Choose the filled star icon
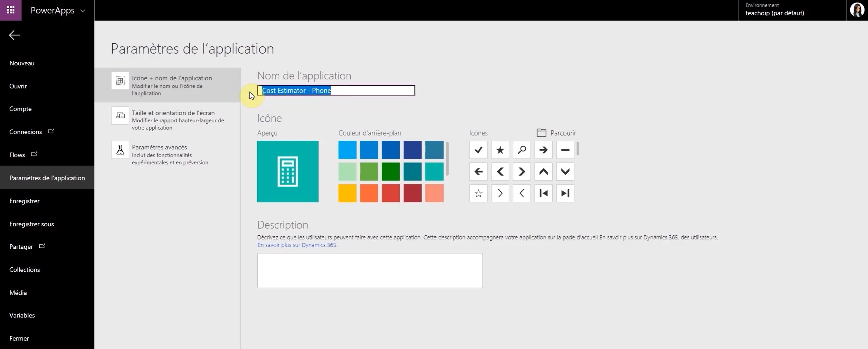 tap(500, 150)
